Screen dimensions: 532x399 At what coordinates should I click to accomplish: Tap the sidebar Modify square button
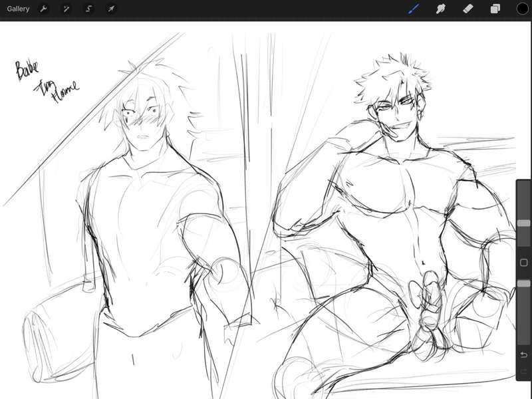pyautogui.click(x=523, y=262)
